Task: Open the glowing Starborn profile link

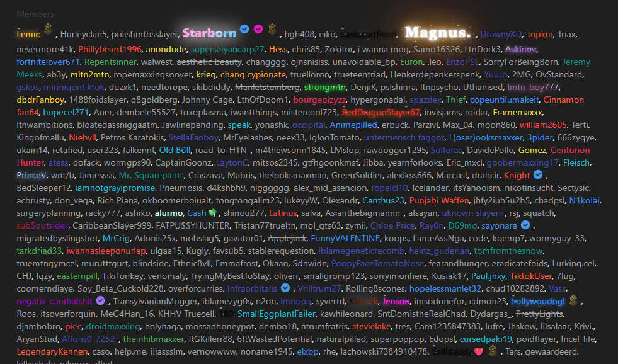Action: click(x=209, y=33)
